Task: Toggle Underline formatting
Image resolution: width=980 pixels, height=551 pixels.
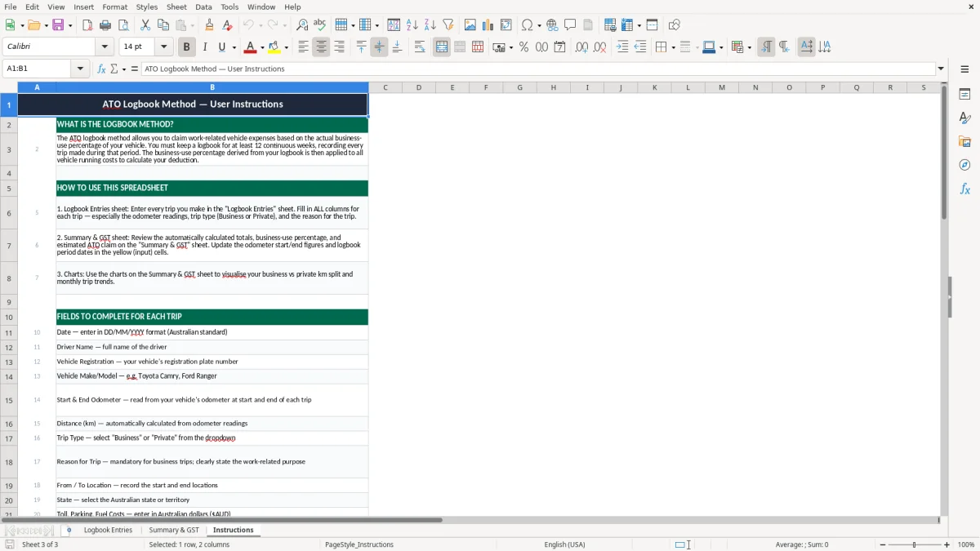Action: coord(222,47)
